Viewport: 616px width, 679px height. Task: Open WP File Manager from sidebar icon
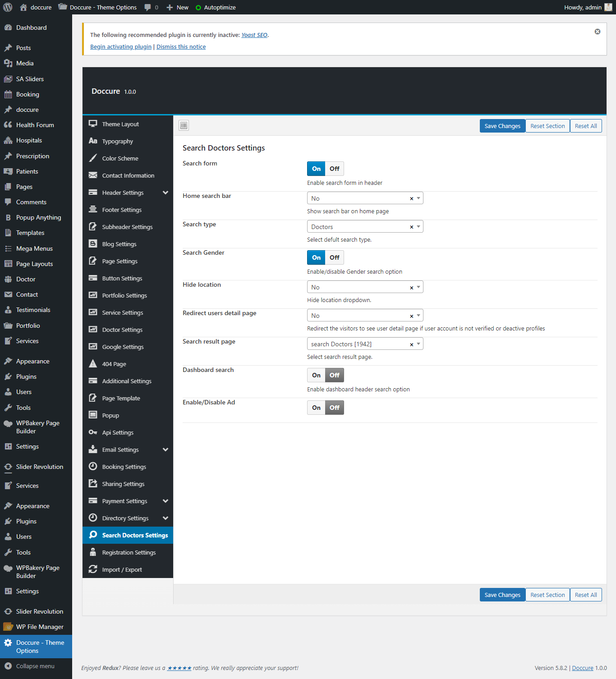[8, 627]
